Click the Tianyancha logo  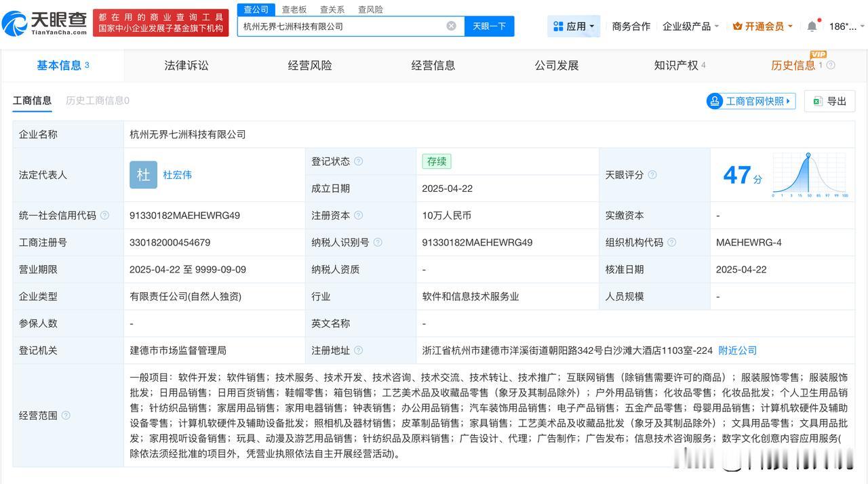click(42, 21)
